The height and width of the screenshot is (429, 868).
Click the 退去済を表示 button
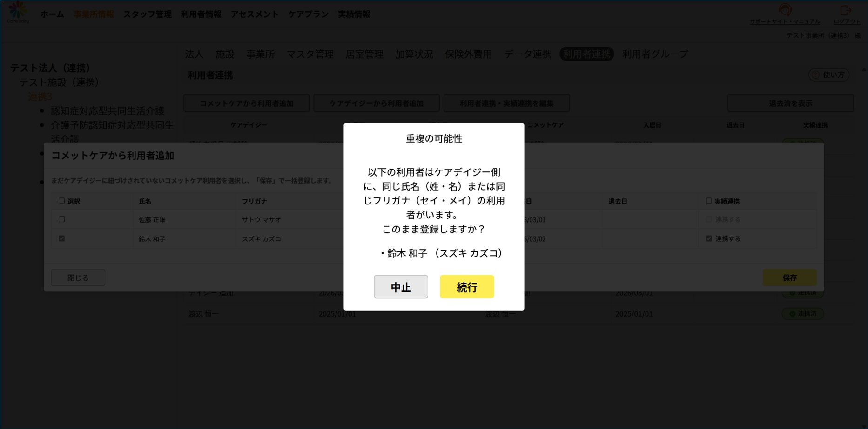pos(790,103)
